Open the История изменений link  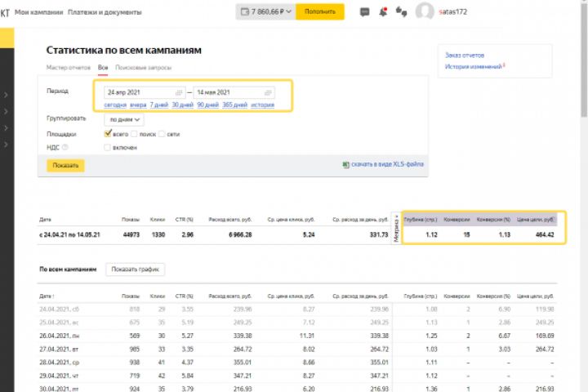click(x=473, y=67)
